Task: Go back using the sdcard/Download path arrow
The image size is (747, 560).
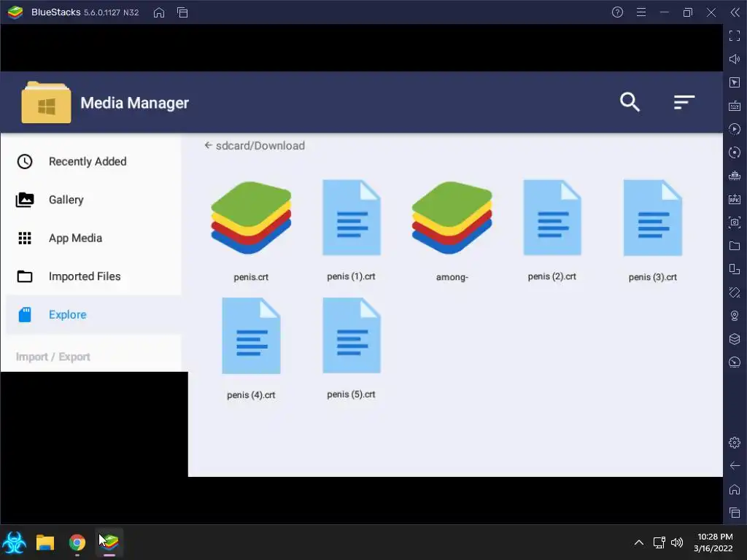Action: [208, 145]
